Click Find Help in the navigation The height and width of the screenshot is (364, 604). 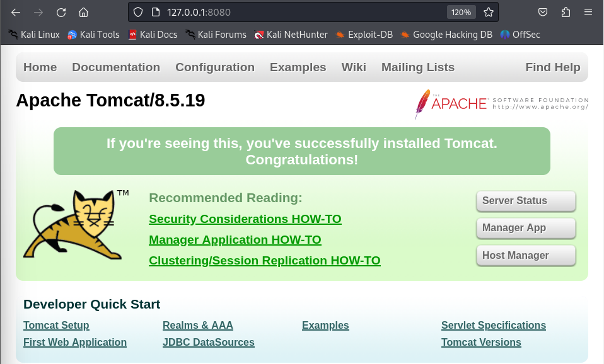point(553,67)
